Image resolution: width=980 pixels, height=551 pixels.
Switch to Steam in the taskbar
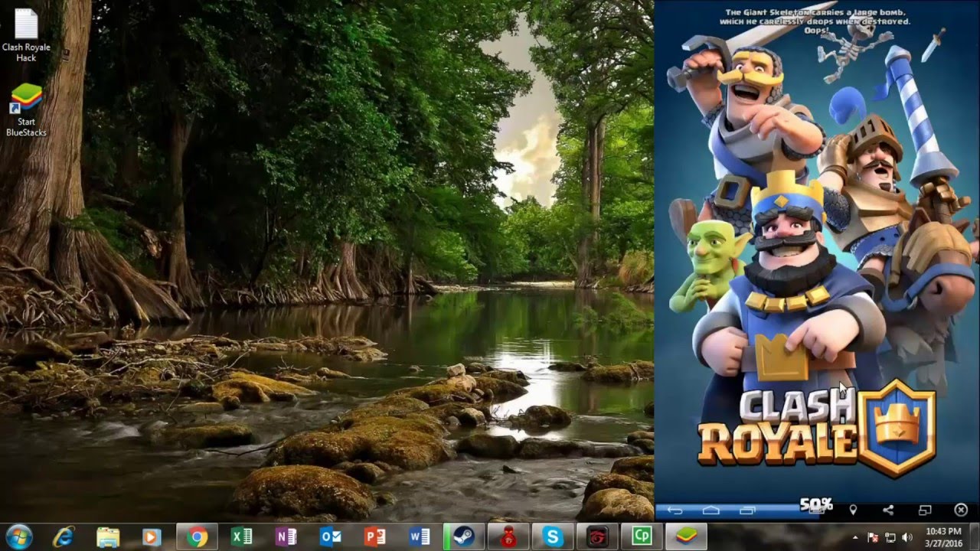(463, 537)
